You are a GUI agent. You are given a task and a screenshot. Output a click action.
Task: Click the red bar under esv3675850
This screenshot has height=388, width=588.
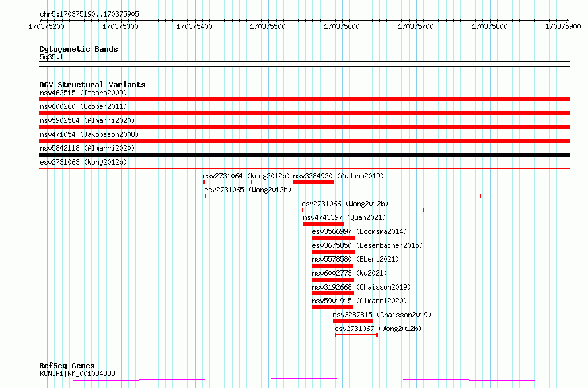pyautogui.click(x=334, y=252)
